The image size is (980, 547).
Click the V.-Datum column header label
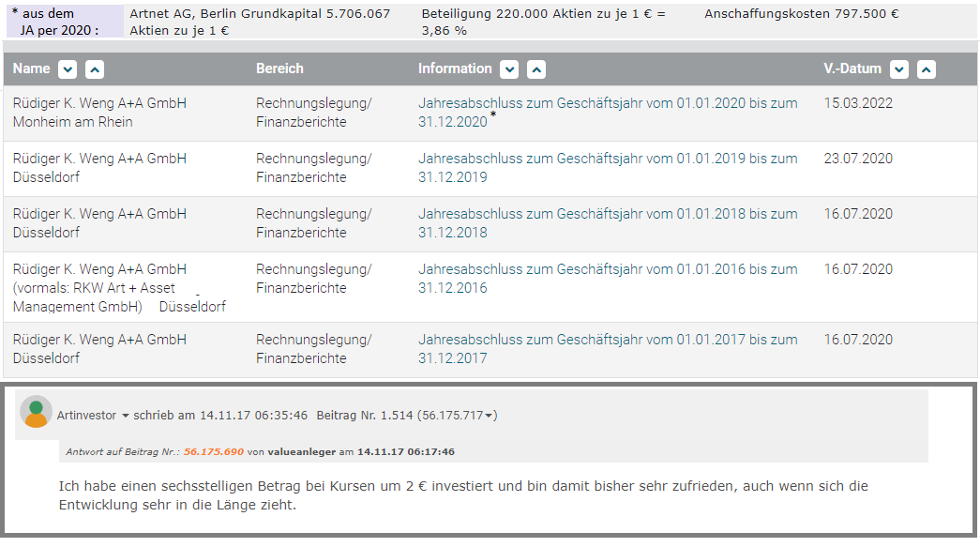[852, 68]
